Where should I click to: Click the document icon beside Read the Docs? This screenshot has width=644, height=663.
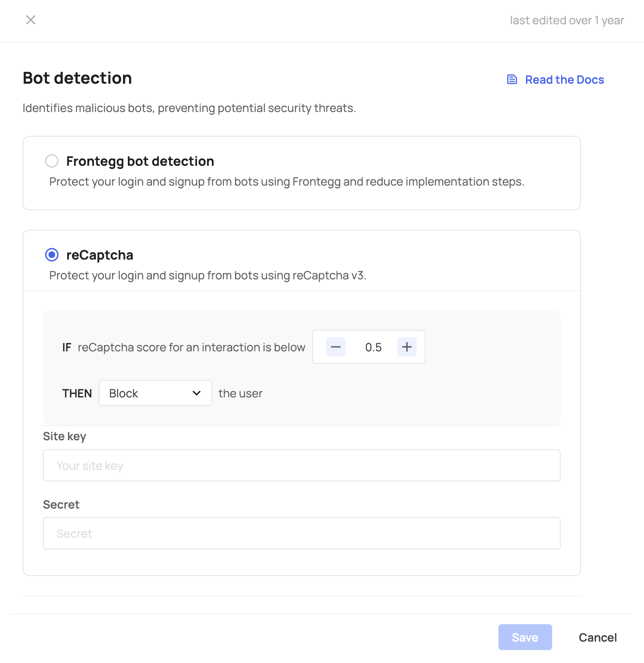[x=512, y=80]
